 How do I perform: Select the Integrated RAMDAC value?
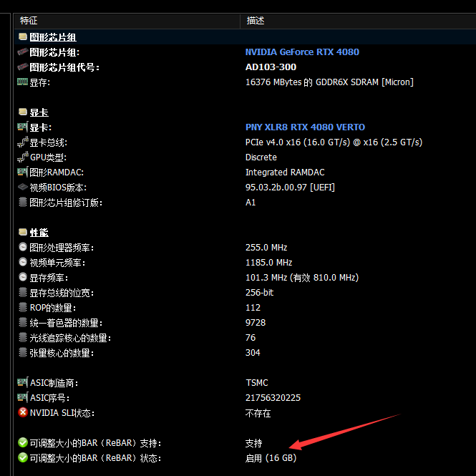point(285,172)
